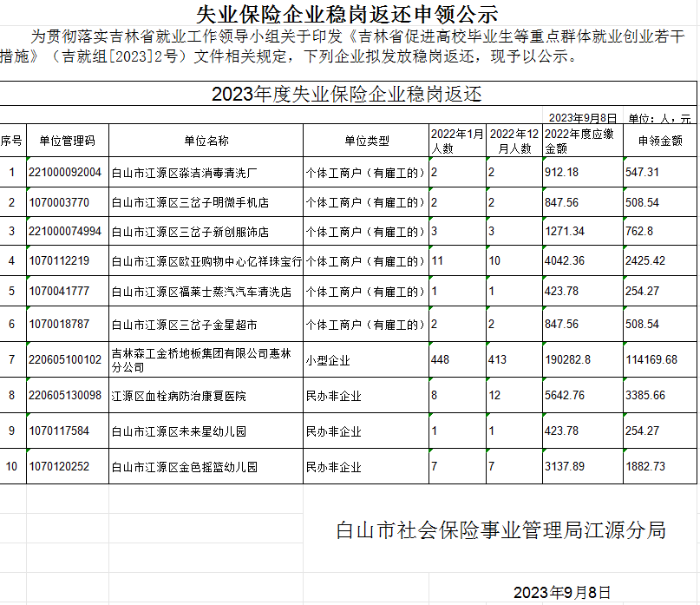This screenshot has height=605, width=700.
Task: Select cell 1070112219
Action: tap(68, 260)
